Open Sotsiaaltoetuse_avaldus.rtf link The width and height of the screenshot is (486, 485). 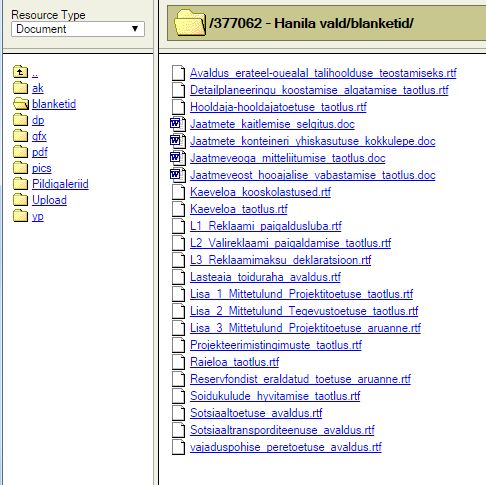tap(256, 413)
